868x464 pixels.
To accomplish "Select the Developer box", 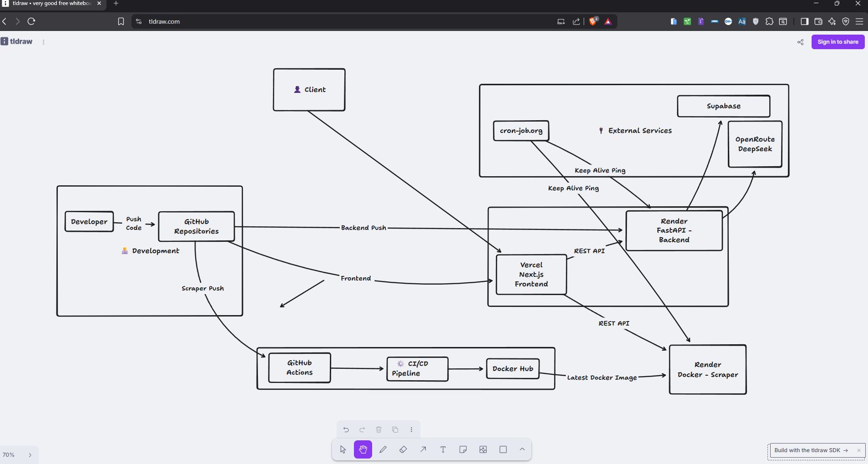I will pyautogui.click(x=89, y=222).
